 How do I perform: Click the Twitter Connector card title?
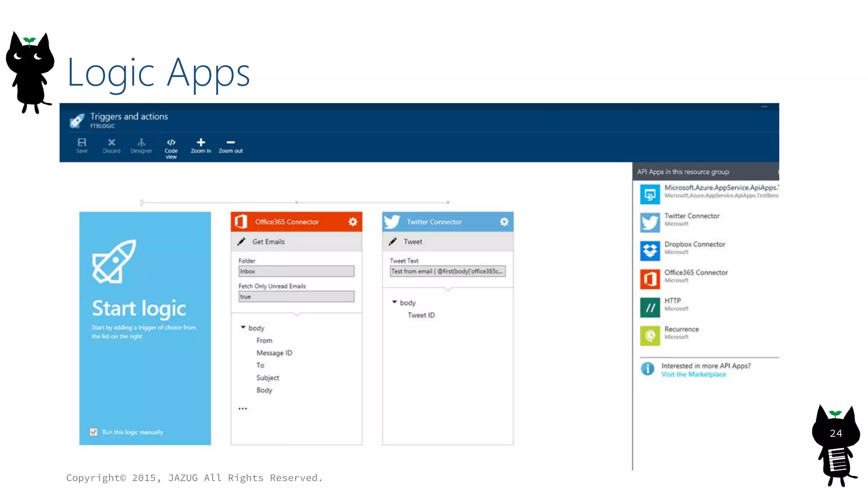click(434, 222)
